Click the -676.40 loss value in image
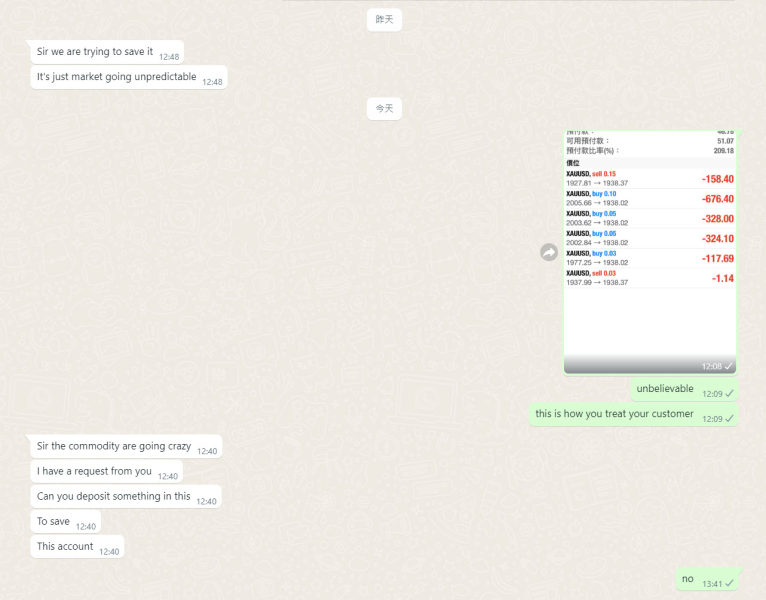766x600 pixels. coord(717,199)
